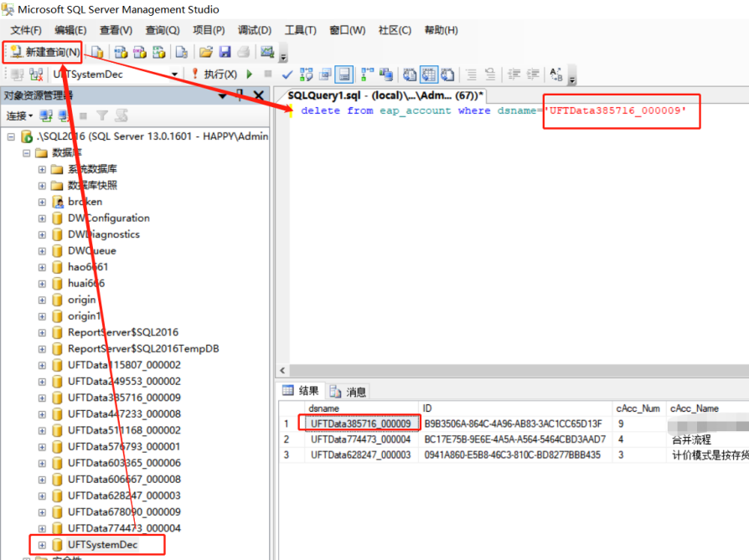Uncomment the selected lines

490,74
